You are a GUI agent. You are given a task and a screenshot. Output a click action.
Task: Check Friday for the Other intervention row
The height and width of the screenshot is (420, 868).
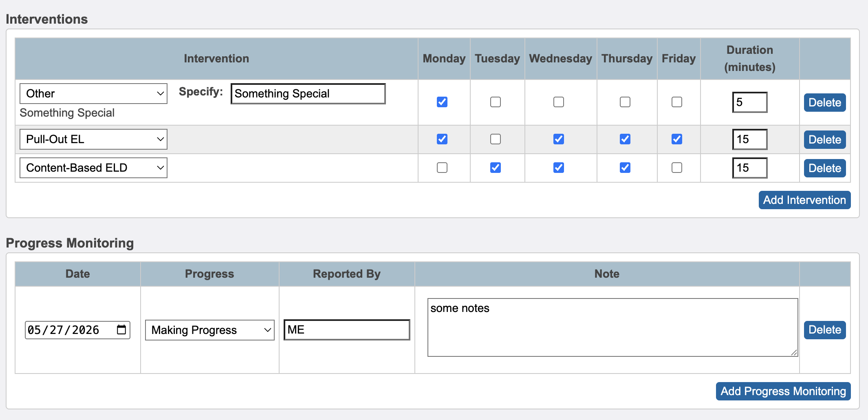(x=677, y=102)
